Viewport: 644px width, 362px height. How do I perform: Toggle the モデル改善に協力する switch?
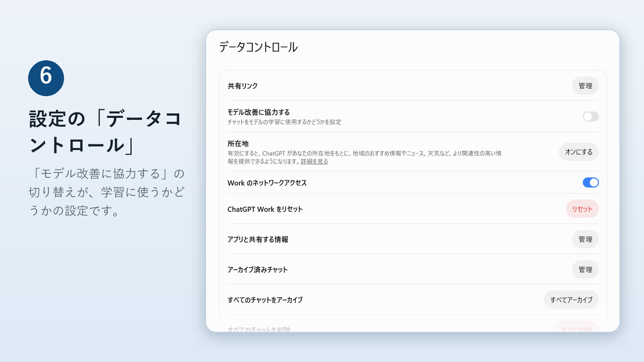(x=590, y=117)
